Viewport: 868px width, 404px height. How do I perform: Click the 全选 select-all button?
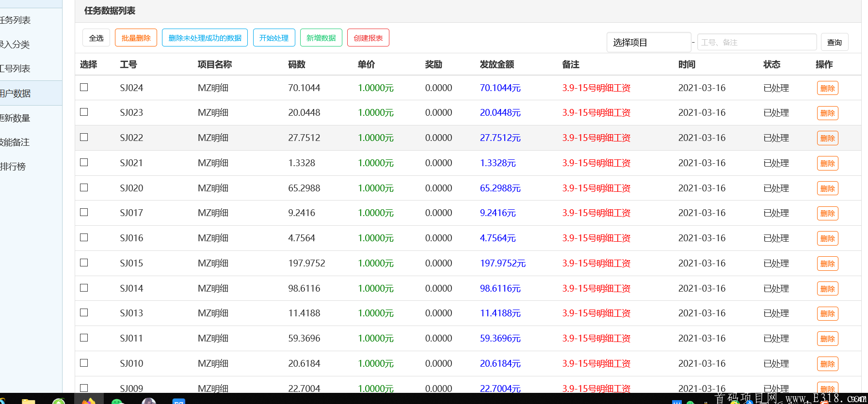96,38
